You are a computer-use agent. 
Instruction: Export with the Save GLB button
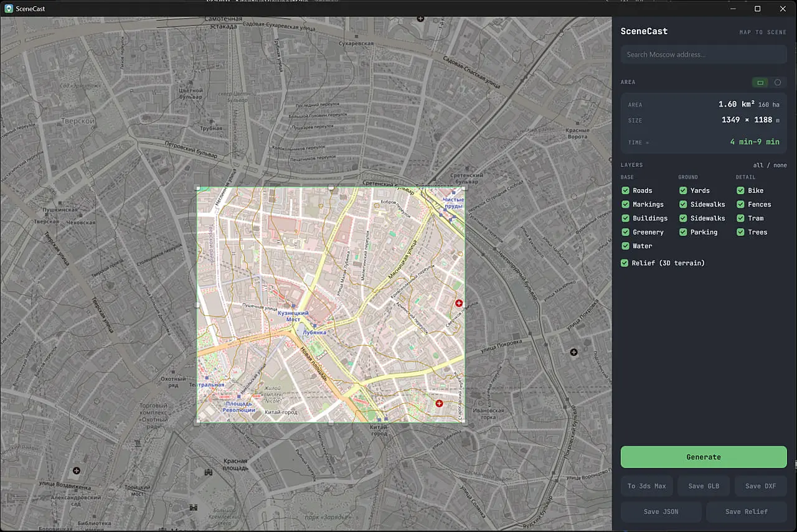(x=704, y=486)
